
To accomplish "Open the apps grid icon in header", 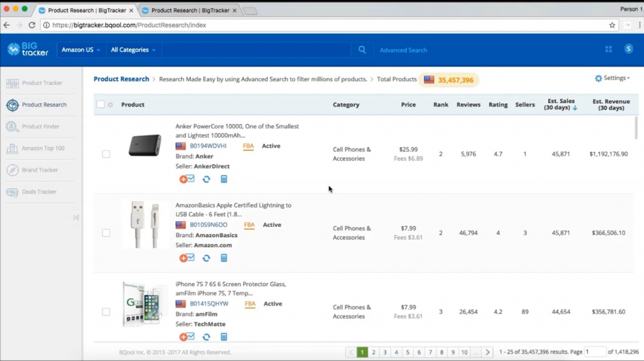I will tap(608, 50).
